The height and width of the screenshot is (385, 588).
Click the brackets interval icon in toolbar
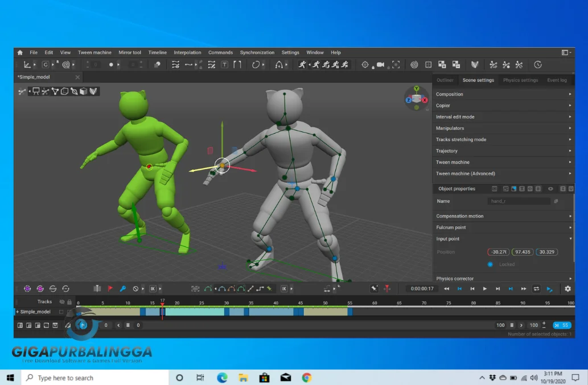point(237,65)
